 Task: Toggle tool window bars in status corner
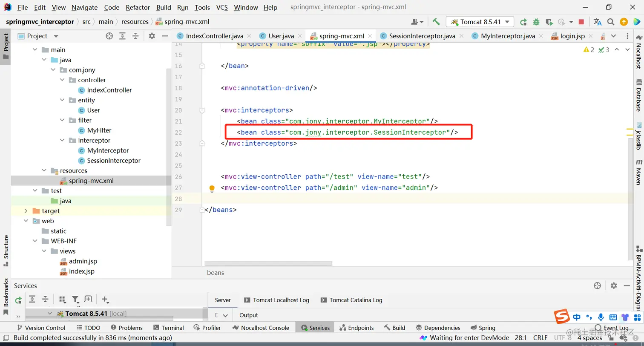coord(6,337)
